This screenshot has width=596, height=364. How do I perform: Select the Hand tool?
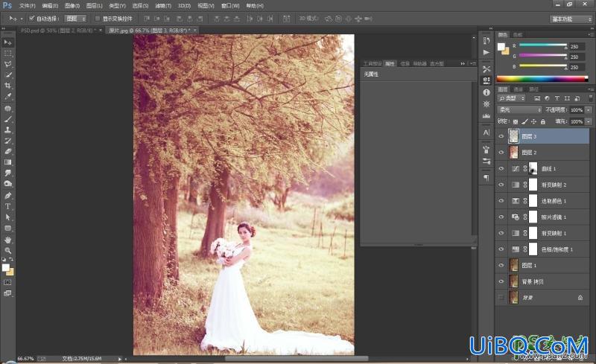pyautogui.click(x=7, y=240)
